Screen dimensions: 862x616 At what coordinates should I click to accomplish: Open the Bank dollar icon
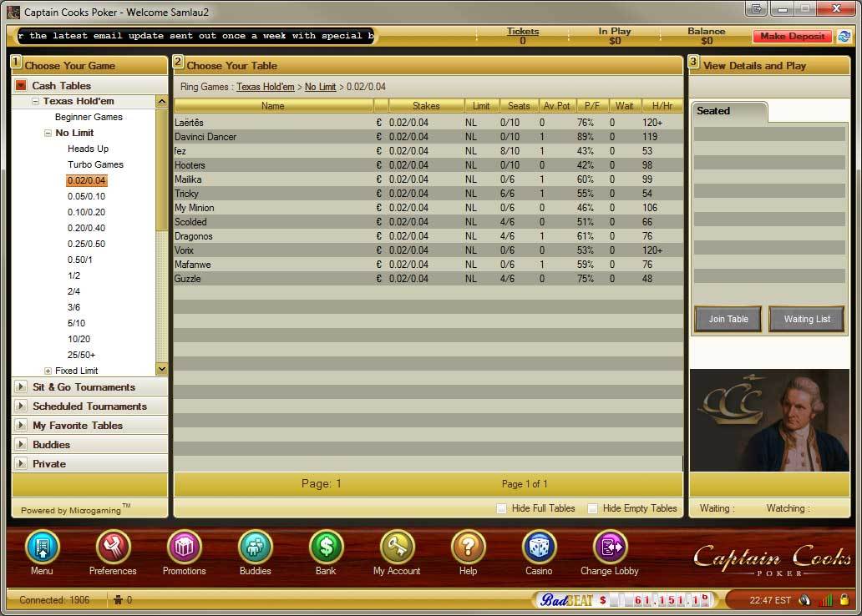(326, 547)
